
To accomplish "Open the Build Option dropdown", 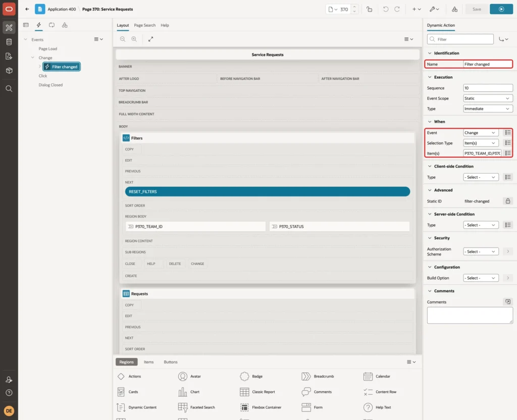I will pyautogui.click(x=481, y=278).
